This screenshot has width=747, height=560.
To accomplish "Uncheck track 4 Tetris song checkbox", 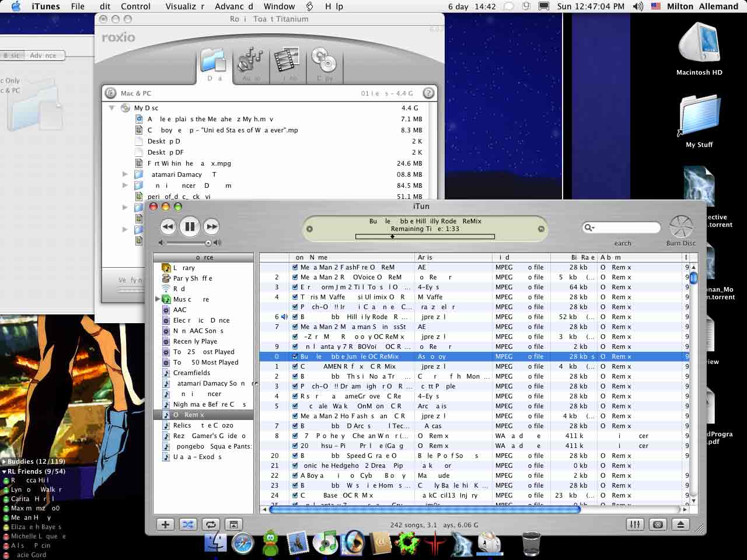I will [295, 297].
